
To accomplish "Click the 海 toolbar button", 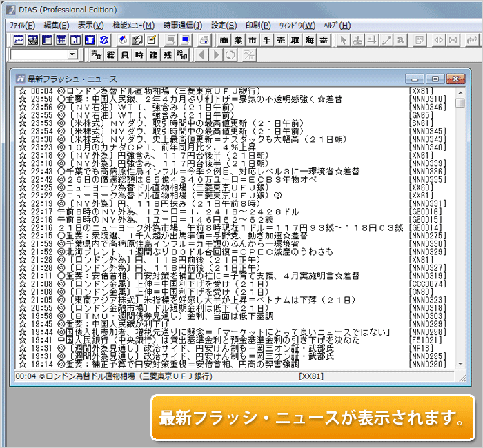I will coord(310,39).
